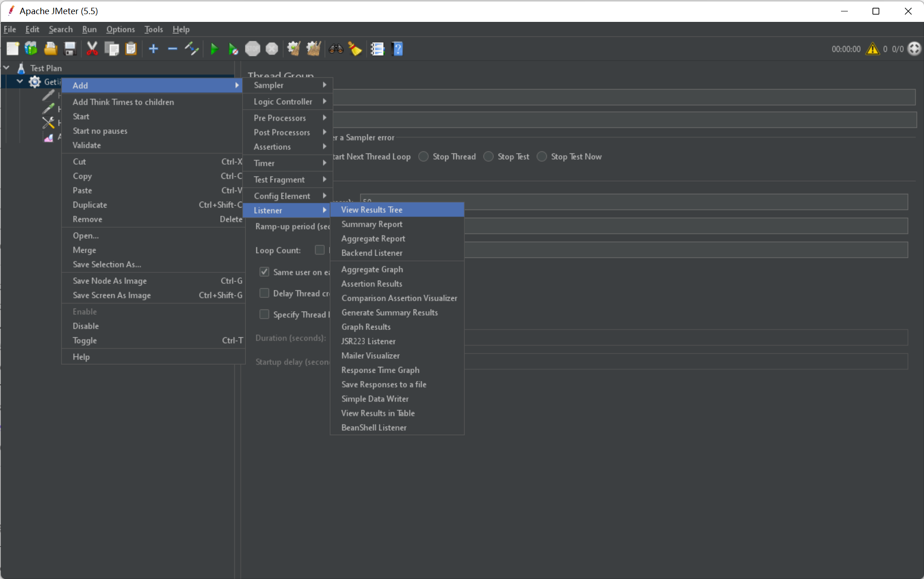
Task: Expand the Assertions submenu
Action: pos(288,147)
